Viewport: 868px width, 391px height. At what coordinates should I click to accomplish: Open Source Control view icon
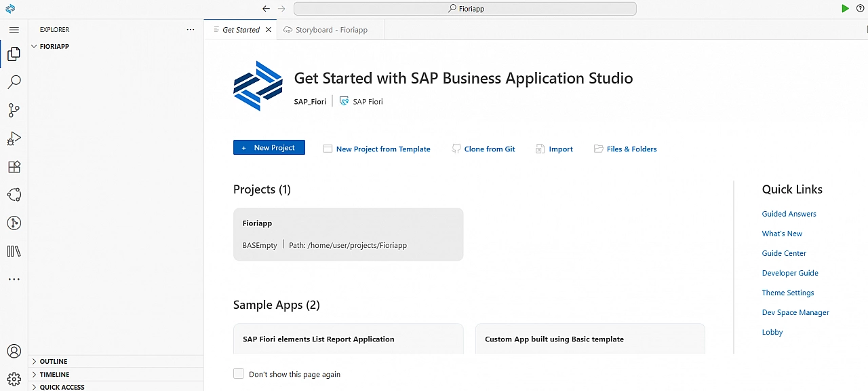(14, 111)
